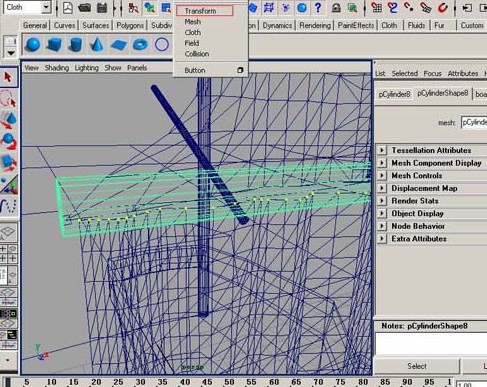Expand Tessellation Attributes section
This screenshot has height=387, width=487.
coord(382,150)
